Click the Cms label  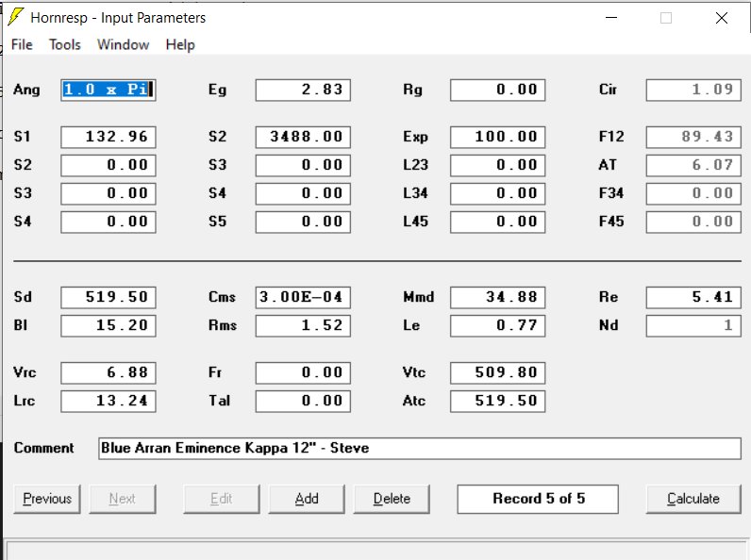tap(222, 297)
